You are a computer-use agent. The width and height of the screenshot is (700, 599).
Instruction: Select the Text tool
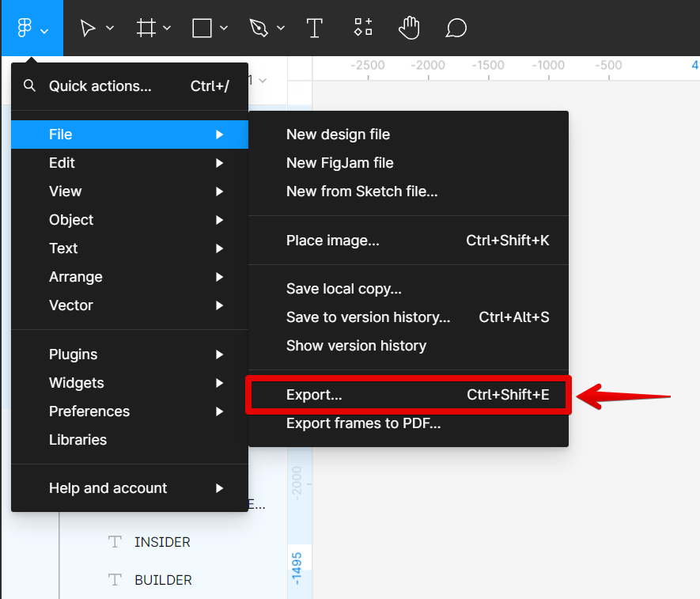tap(315, 27)
